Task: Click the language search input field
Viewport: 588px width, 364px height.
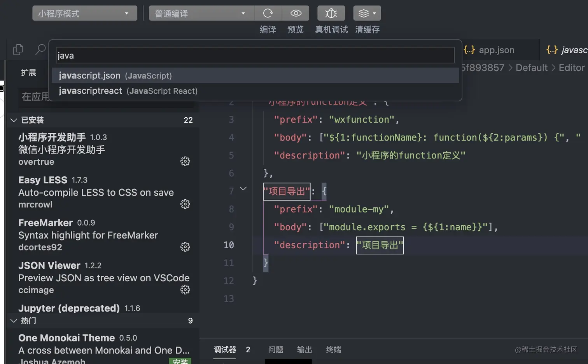Action: pos(255,55)
